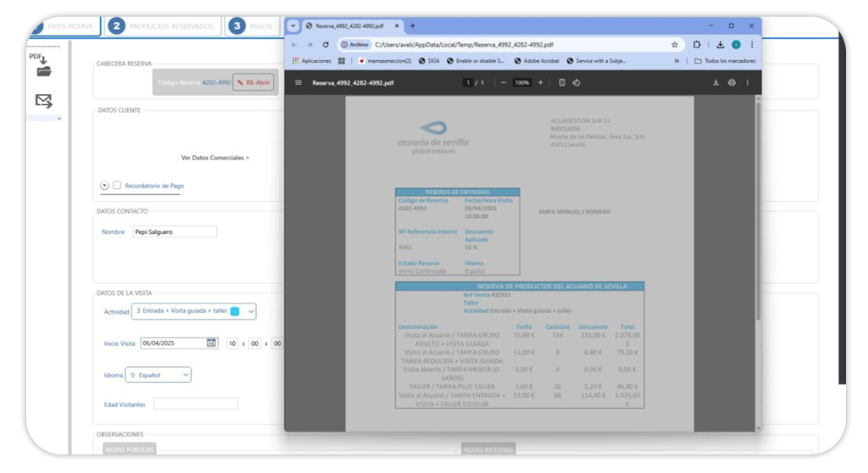Image resolution: width=868 pixels, height=473 pixels.
Task: Switch to Productos Reservados step tab
Action: pos(163,26)
